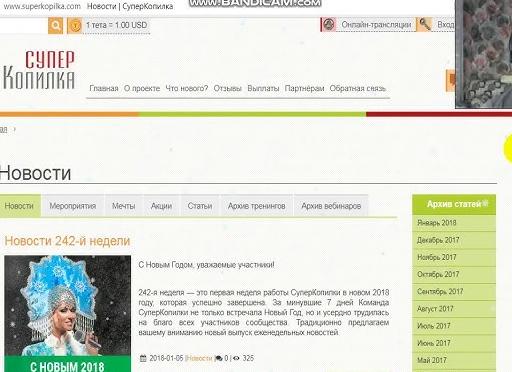Select the Акции tab
512x372 pixels.
click(161, 206)
